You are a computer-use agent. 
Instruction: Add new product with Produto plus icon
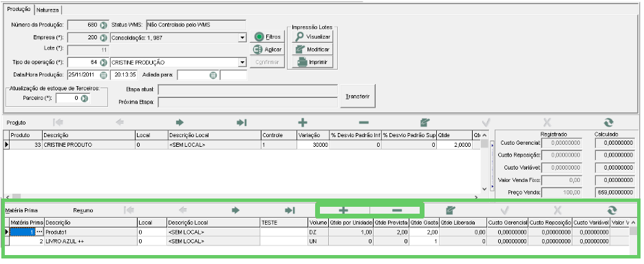[x=303, y=123]
